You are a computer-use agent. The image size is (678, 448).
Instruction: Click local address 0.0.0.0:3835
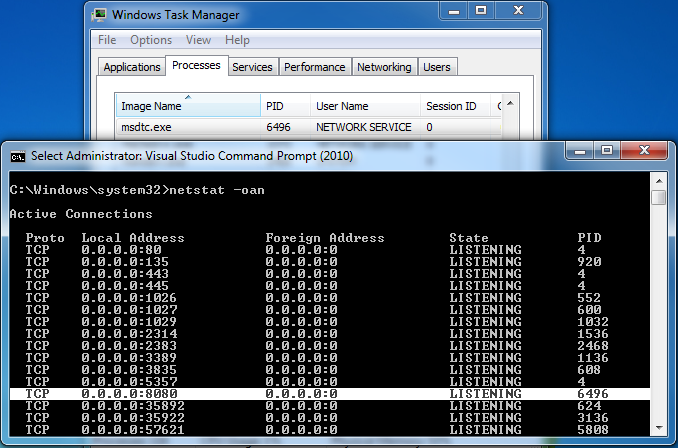129,370
